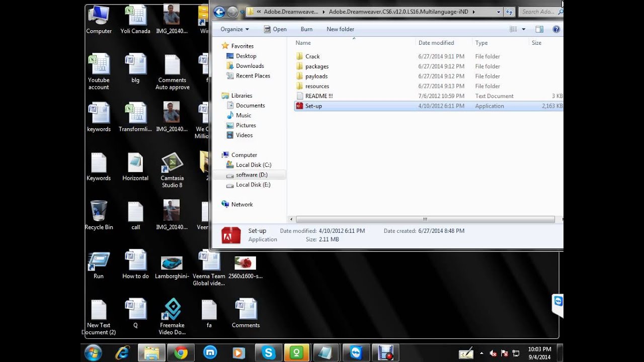Image resolution: width=644 pixels, height=362 pixels.
Task: Click the horizontal scrollbar in file list
Action: point(425,219)
